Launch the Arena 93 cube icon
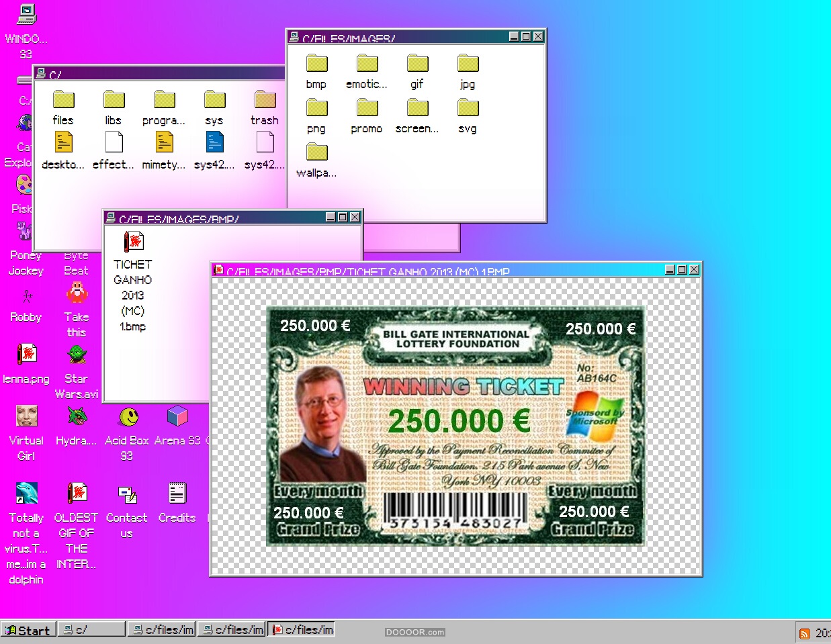 coord(177,416)
